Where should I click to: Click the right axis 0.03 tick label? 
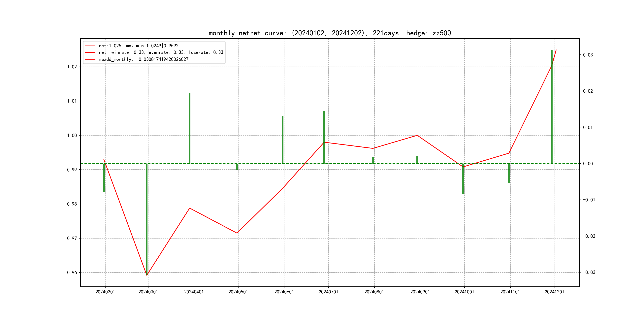pos(588,55)
